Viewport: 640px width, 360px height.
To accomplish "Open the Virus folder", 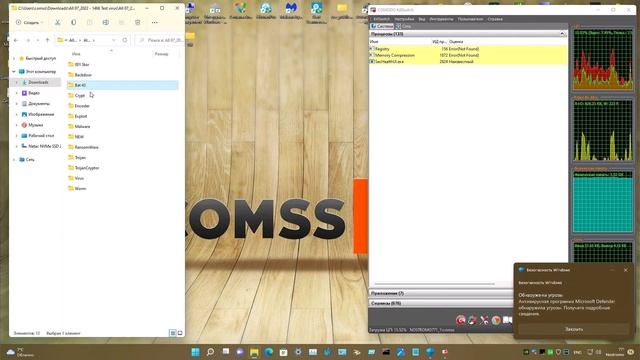I will point(79,178).
